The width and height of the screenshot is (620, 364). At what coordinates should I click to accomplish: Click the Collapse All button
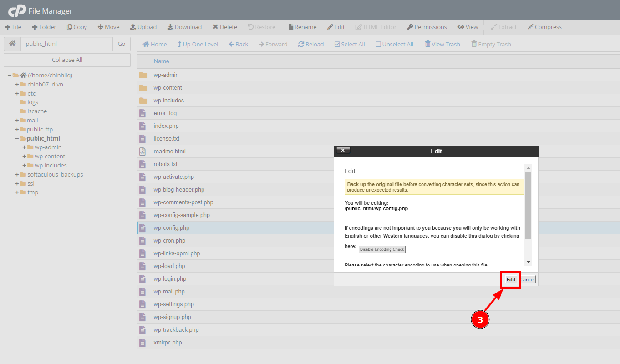click(x=67, y=60)
